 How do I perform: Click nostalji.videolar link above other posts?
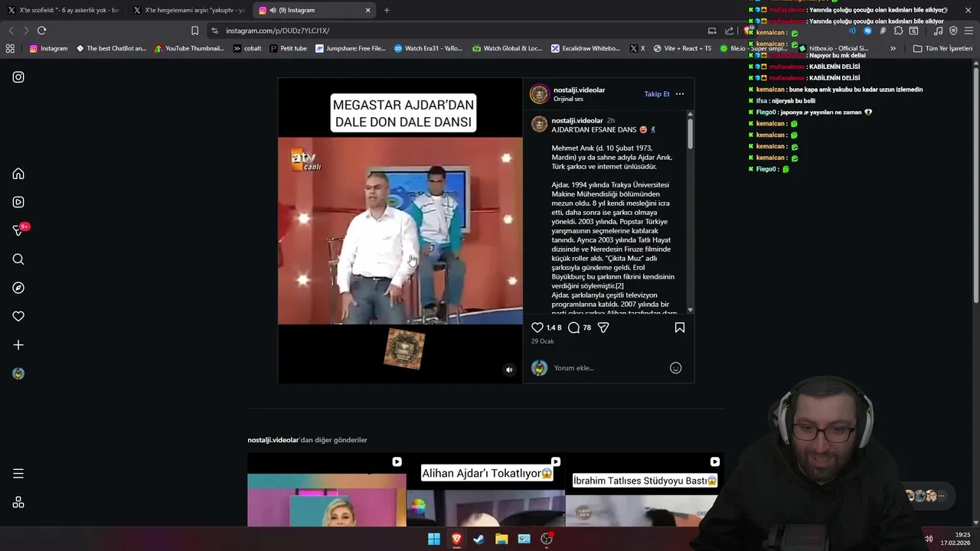(273, 440)
